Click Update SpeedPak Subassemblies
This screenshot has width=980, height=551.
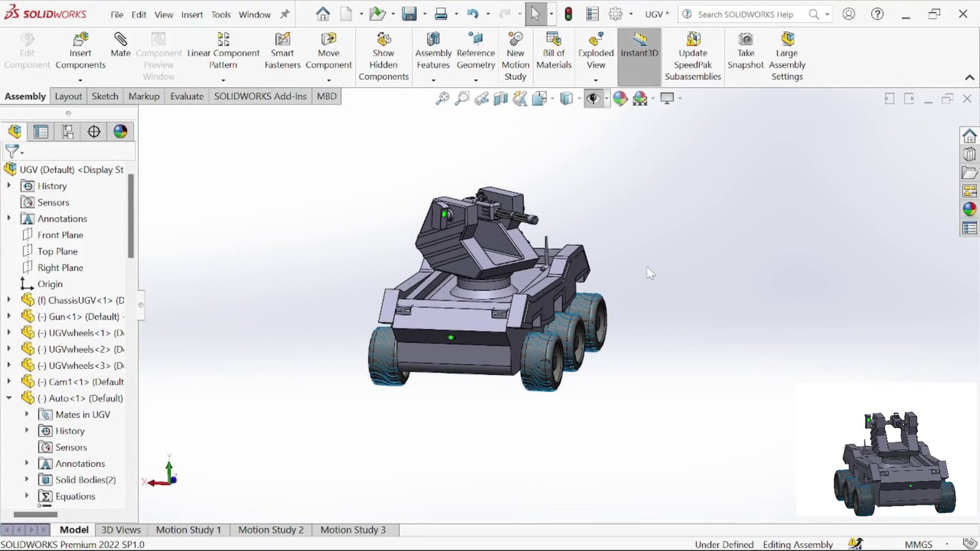(x=693, y=57)
